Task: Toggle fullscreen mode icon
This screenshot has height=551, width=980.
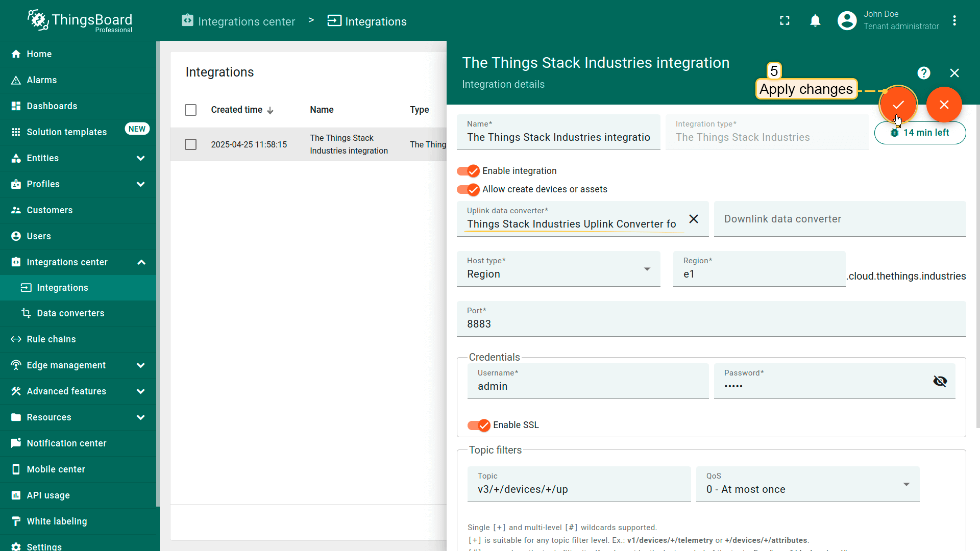Action: coord(785,21)
